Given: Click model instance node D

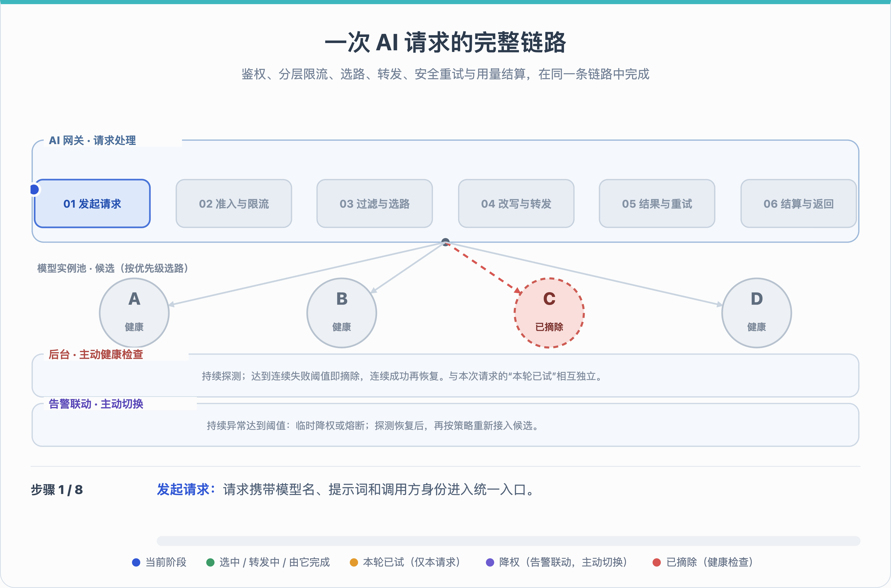Looking at the screenshot, I should tap(757, 313).
